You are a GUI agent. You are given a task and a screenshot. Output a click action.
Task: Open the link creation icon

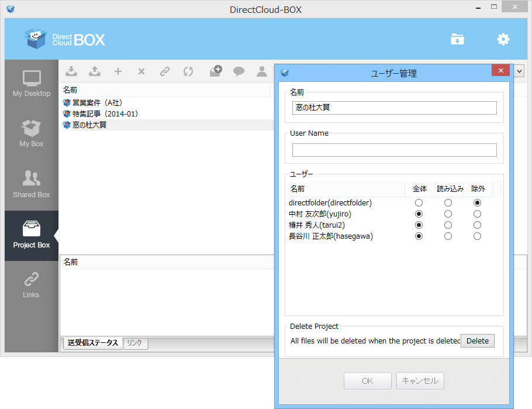point(164,71)
